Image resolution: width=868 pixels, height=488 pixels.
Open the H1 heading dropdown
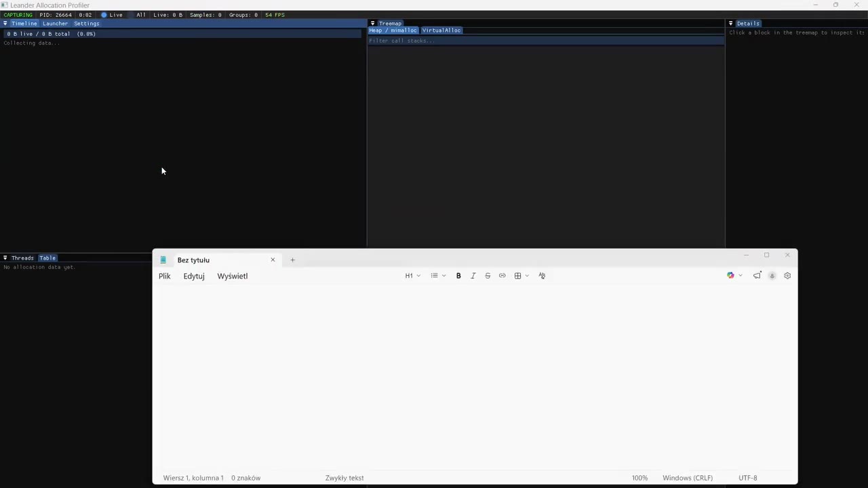[412, 276]
